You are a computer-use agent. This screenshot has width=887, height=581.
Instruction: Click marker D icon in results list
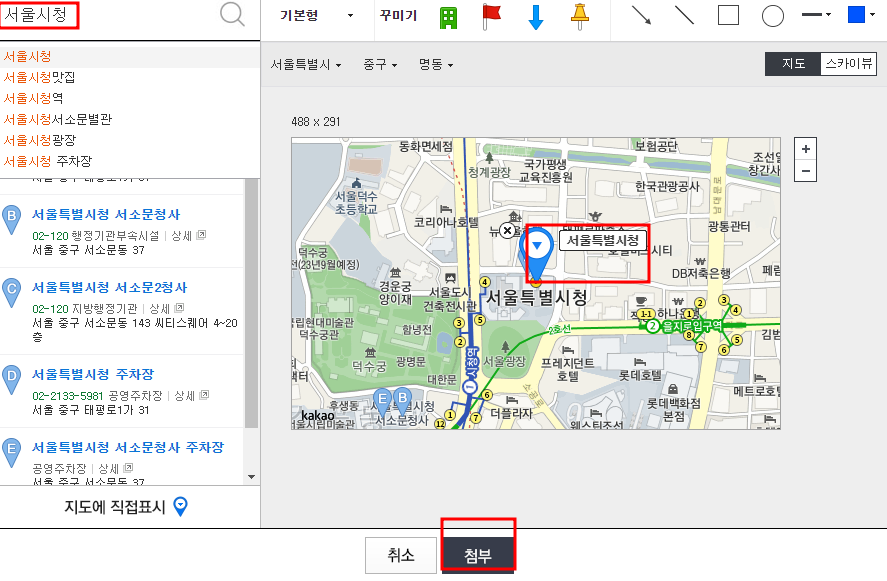pyautogui.click(x=11, y=380)
